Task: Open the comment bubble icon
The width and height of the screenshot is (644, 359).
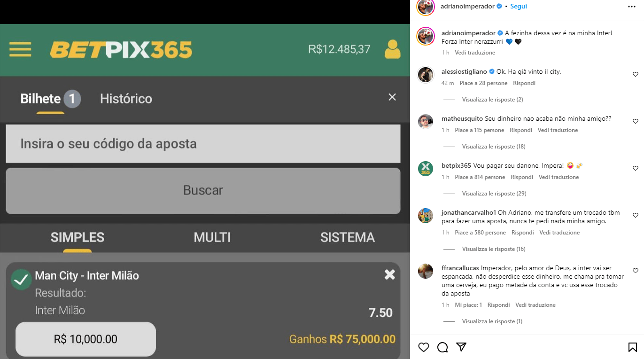Action: click(442, 347)
